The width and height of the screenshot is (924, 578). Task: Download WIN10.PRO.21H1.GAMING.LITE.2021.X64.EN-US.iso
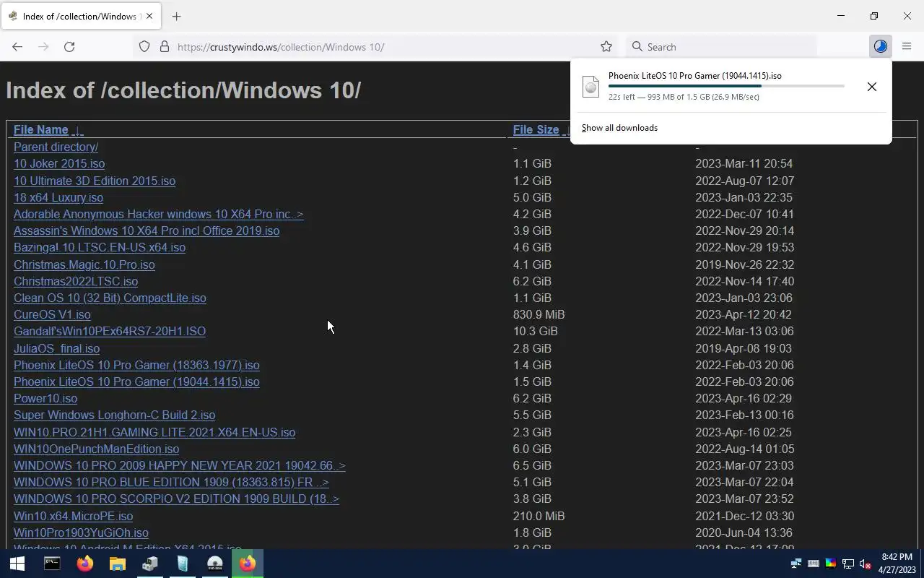tap(154, 432)
